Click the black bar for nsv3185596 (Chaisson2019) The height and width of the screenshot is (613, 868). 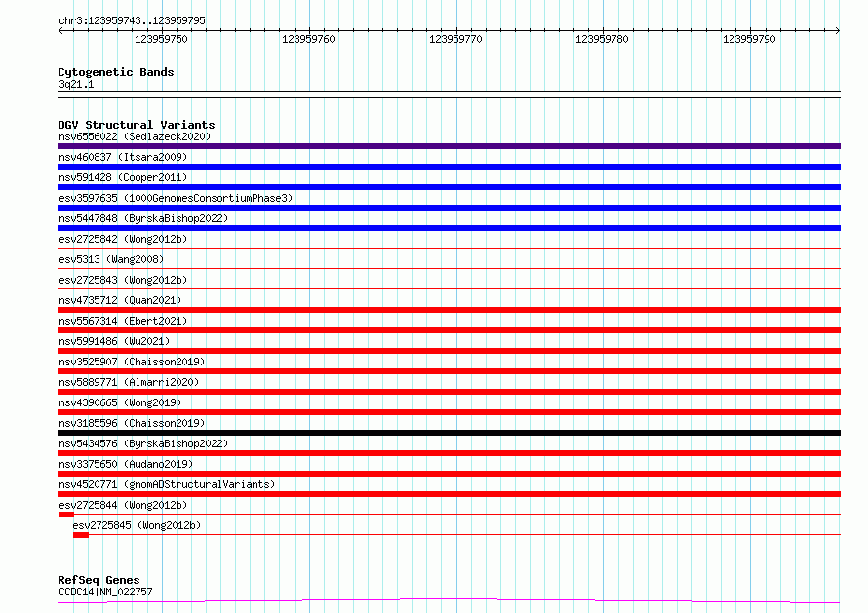tap(449, 433)
